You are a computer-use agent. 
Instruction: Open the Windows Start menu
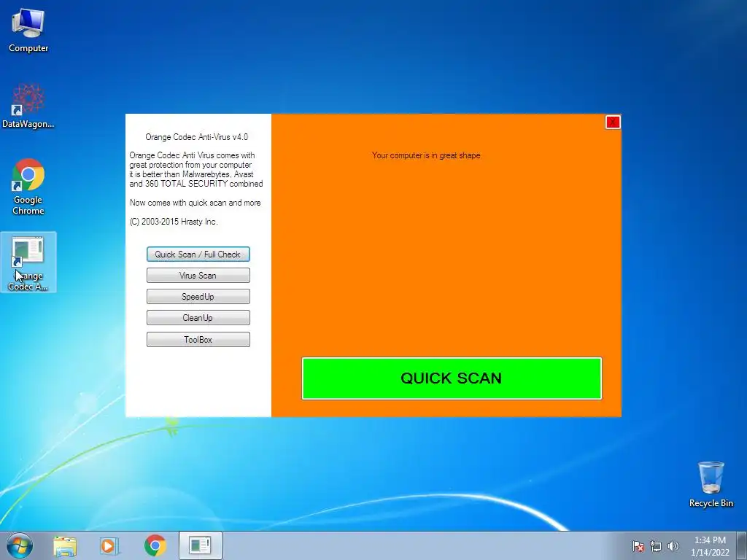19,545
